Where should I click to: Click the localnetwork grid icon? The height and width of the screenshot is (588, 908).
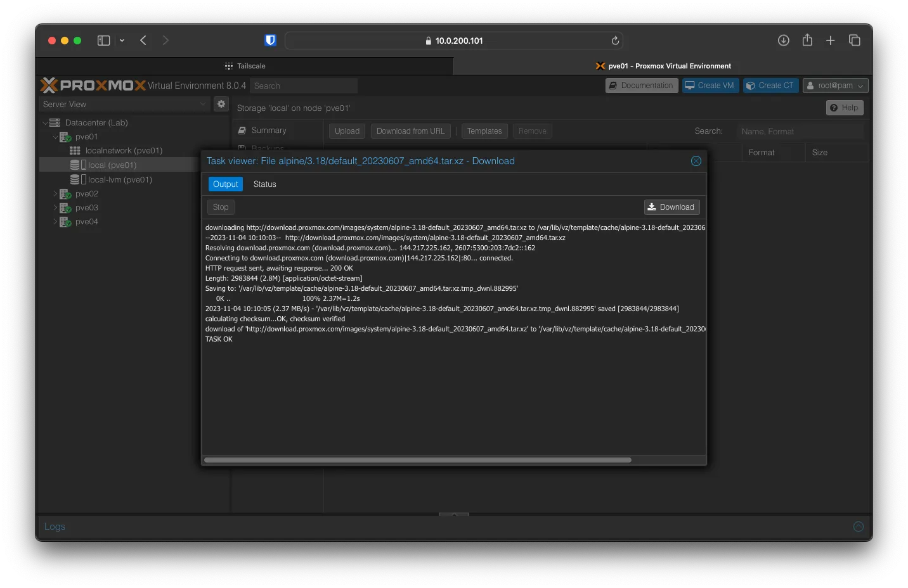point(75,151)
